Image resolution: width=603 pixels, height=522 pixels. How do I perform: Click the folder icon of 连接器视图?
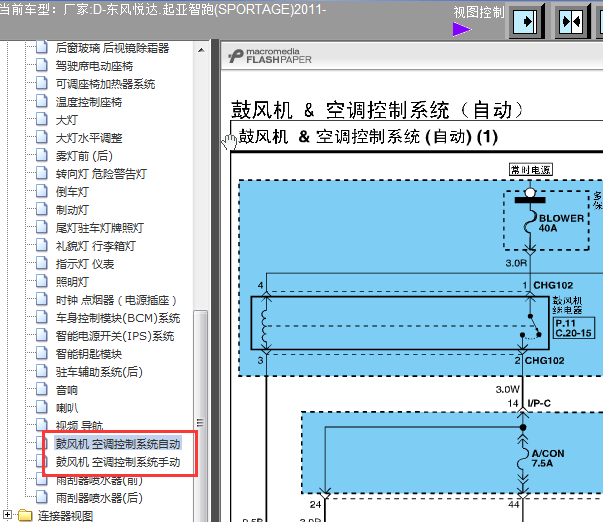(x=25, y=515)
